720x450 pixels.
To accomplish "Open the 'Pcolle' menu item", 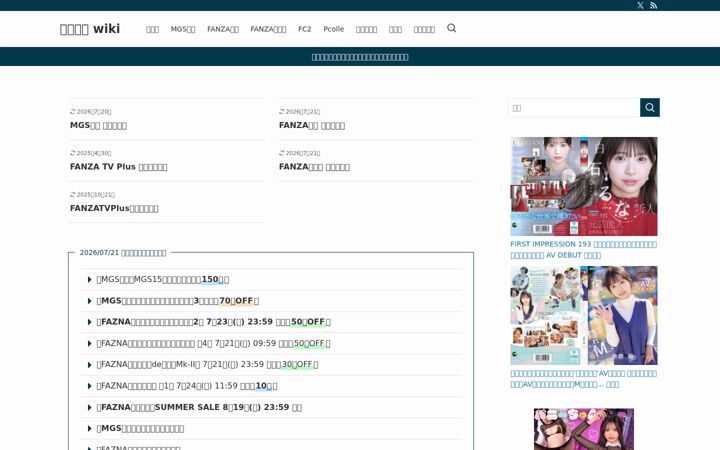I will tap(333, 29).
